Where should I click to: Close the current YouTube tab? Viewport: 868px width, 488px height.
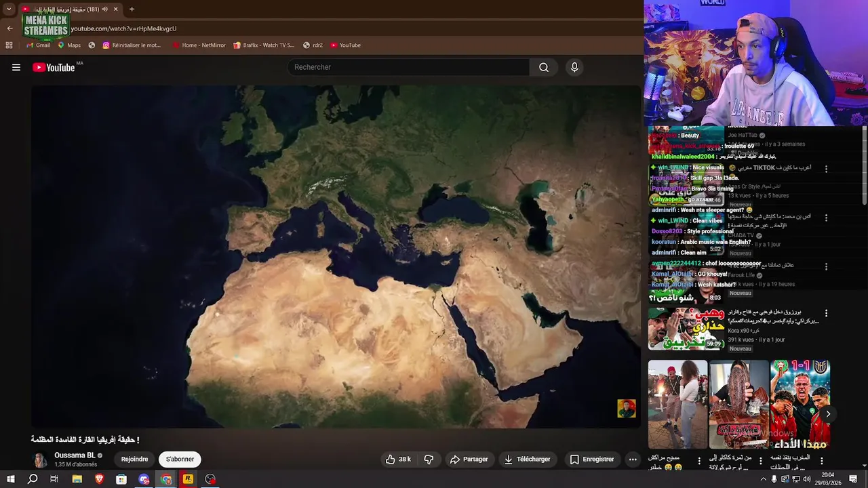(115, 9)
